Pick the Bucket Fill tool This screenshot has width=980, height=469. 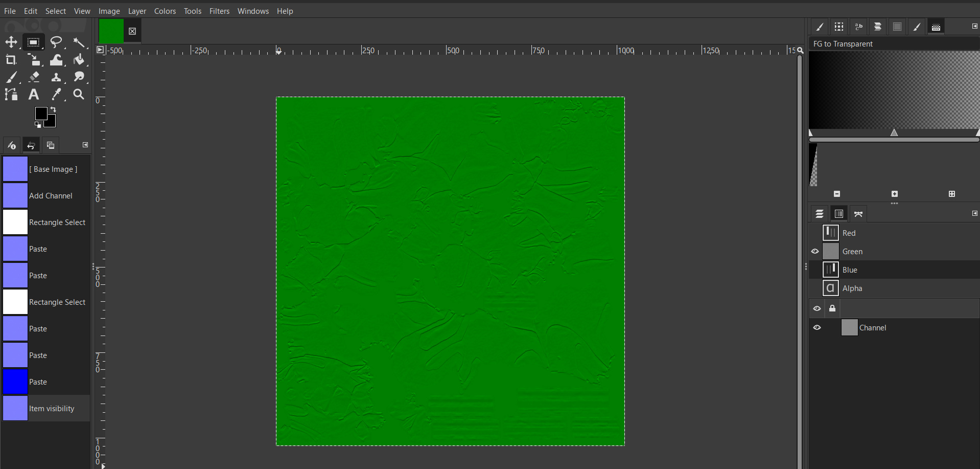[x=80, y=60]
